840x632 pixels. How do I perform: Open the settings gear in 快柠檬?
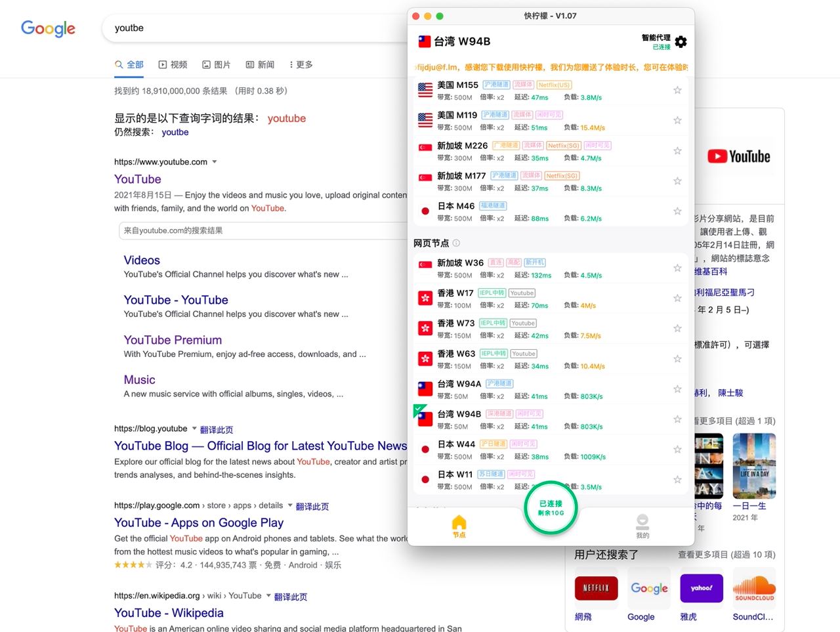pyautogui.click(x=681, y=41)
